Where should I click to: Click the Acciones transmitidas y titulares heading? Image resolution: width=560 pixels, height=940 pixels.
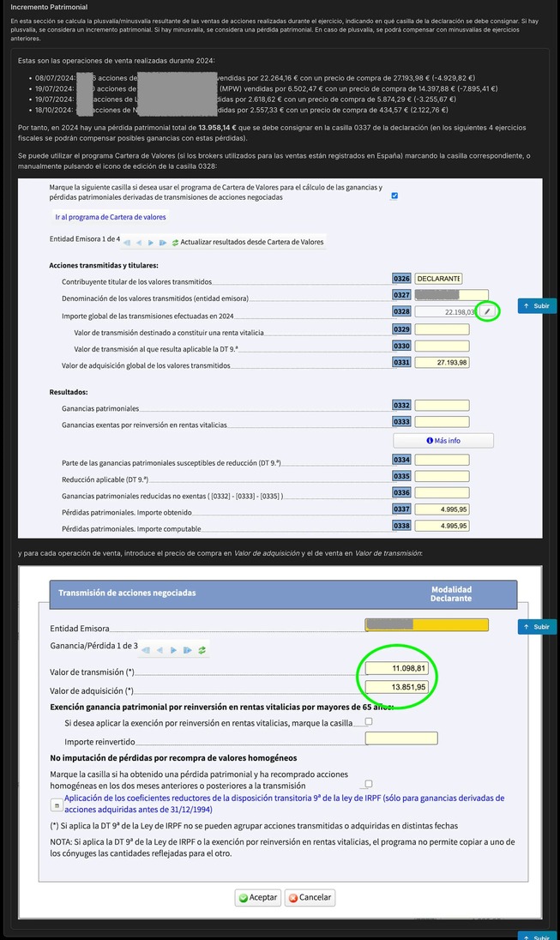tap(104, 265)
